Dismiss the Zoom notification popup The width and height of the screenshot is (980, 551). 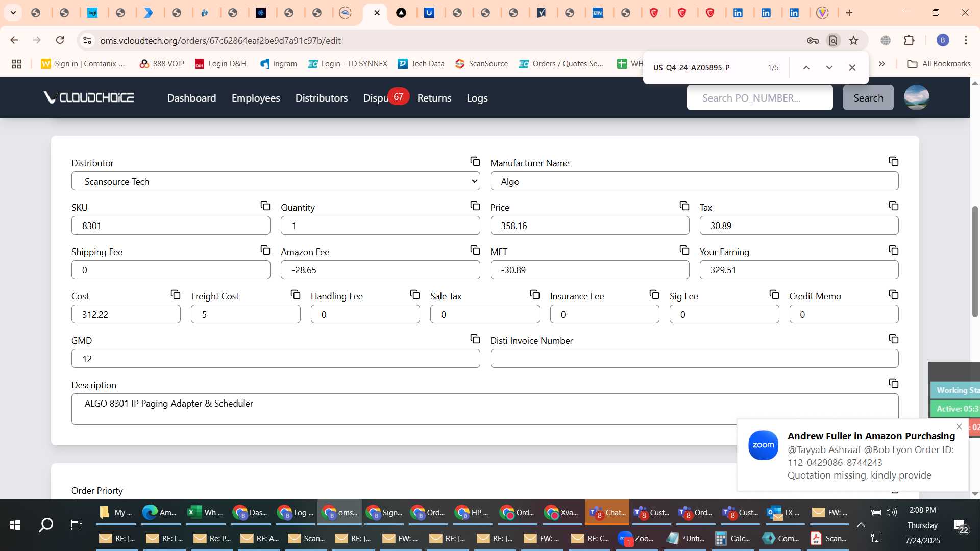[959, 427]
